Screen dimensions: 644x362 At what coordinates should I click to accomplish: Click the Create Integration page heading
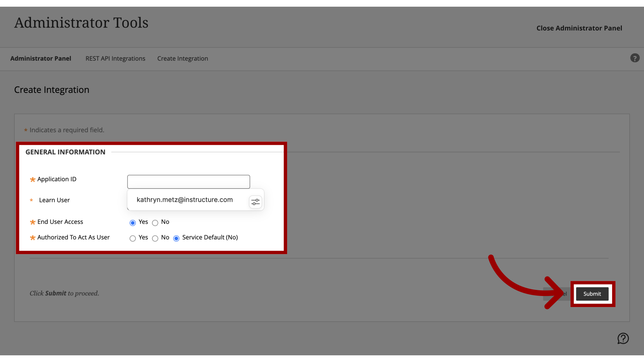click(x=52, y=89)
